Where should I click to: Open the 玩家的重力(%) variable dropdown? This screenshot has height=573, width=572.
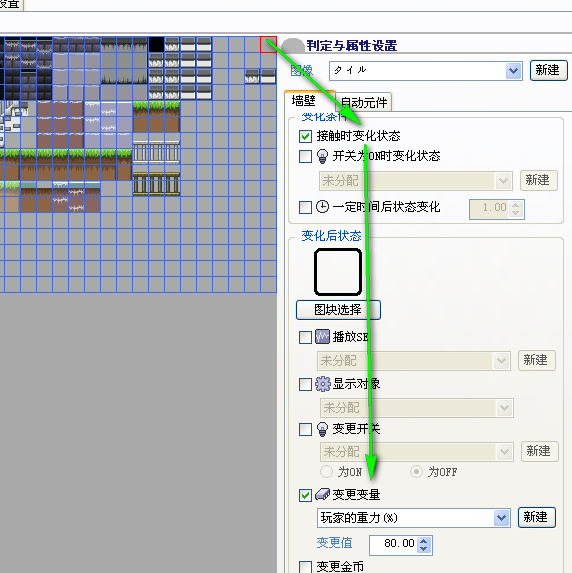[414, 517]
